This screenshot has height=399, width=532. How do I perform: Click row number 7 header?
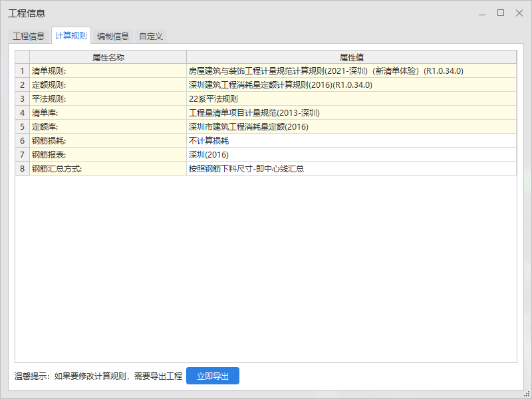(x=23, y=154)
